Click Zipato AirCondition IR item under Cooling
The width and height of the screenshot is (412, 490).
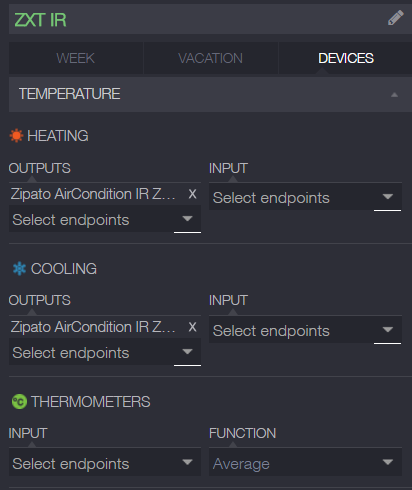pos(93,327)
